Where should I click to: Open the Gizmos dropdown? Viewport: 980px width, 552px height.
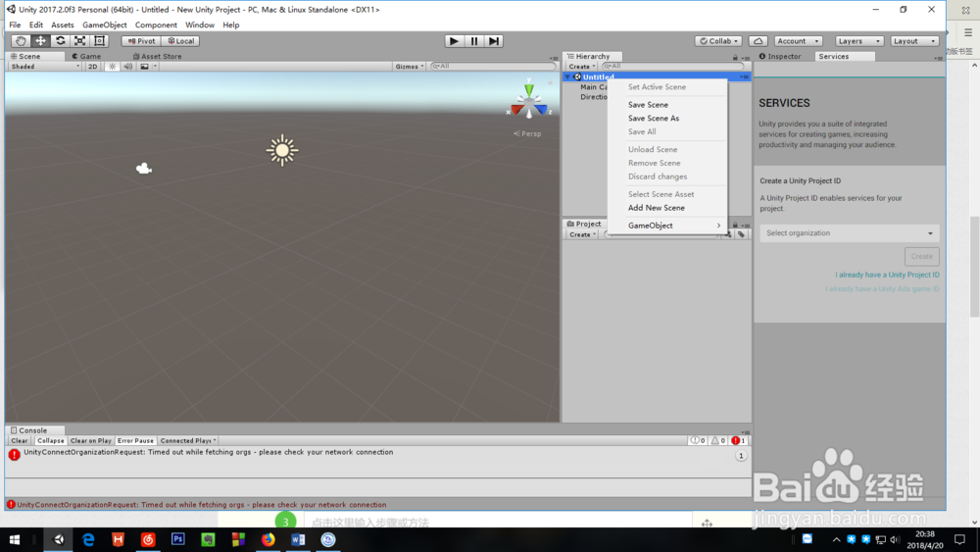pos(410,67)
